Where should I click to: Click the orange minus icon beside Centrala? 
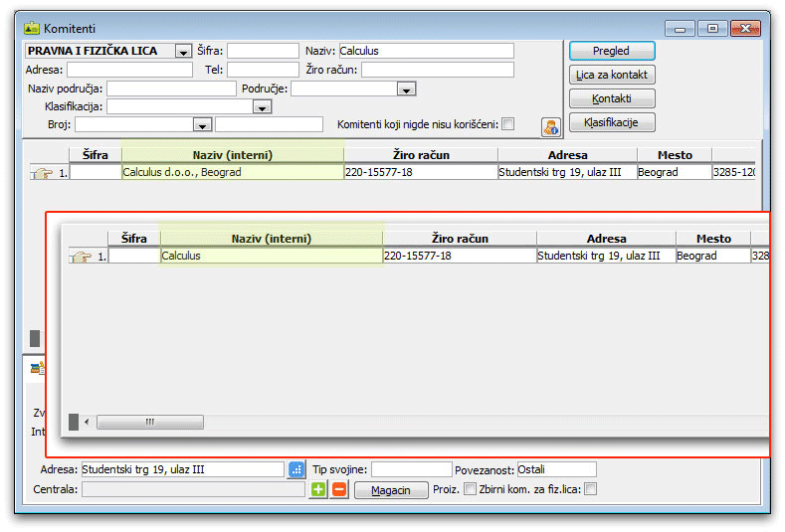coord(339,489)
